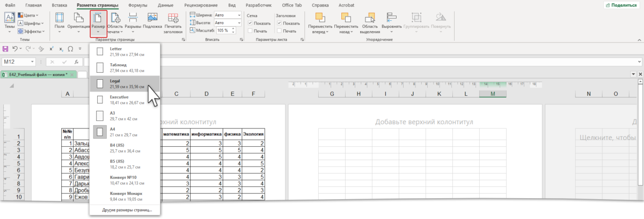Insert symbol with the Omega icon
This screenshot has width=644, height=219.
70,49
